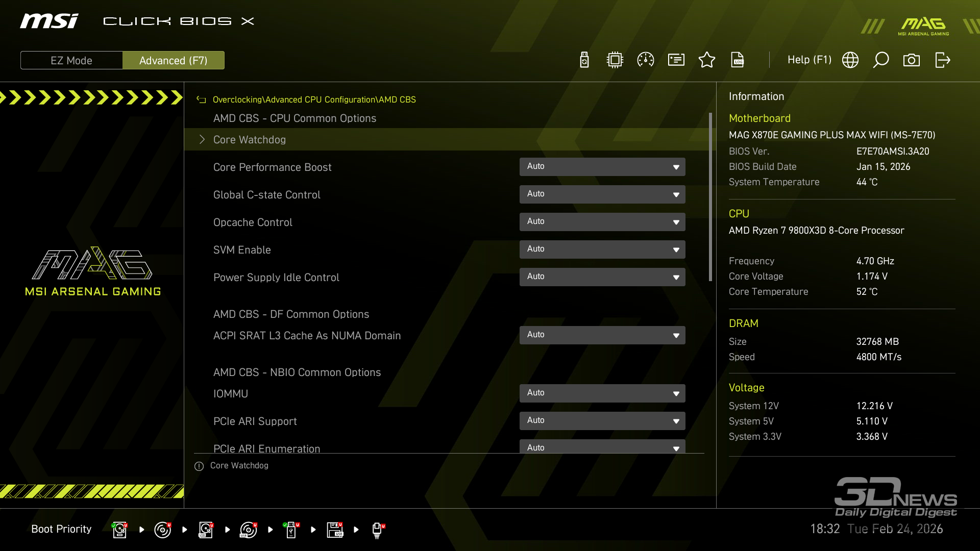Take a screenshot with the camera icon

(912, 60)
